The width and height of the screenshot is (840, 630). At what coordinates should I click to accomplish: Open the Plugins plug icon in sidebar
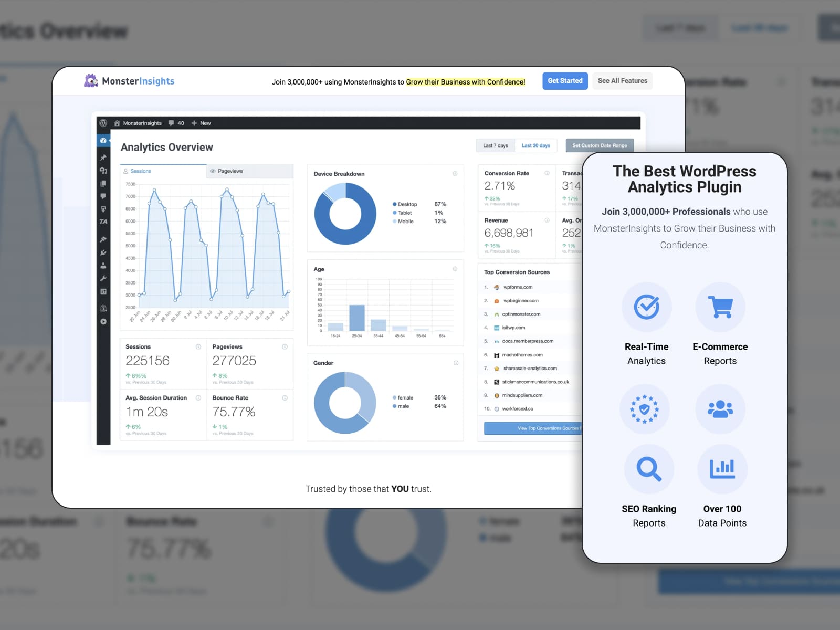click(103, 253)
